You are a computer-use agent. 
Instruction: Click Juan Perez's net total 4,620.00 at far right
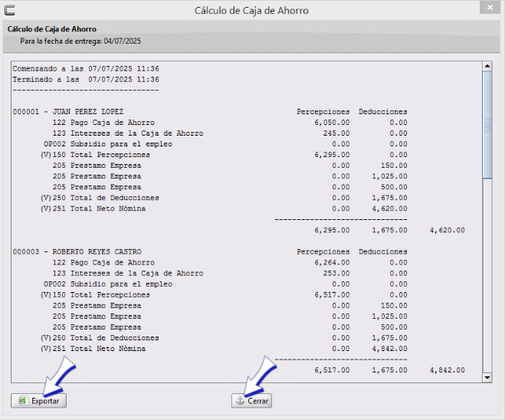447,230
